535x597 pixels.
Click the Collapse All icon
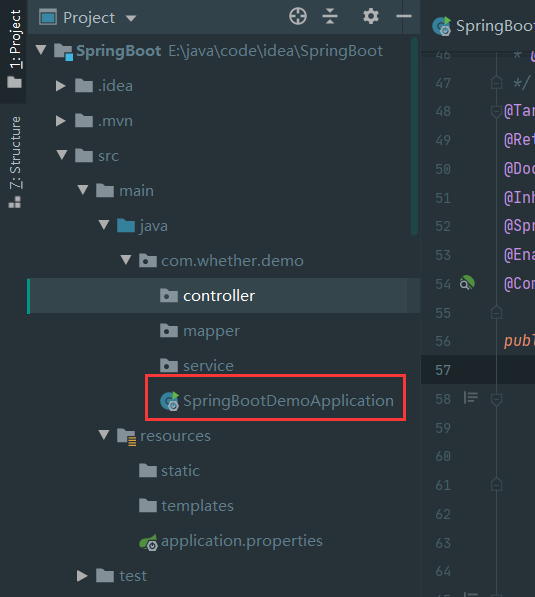pos(330,17)
